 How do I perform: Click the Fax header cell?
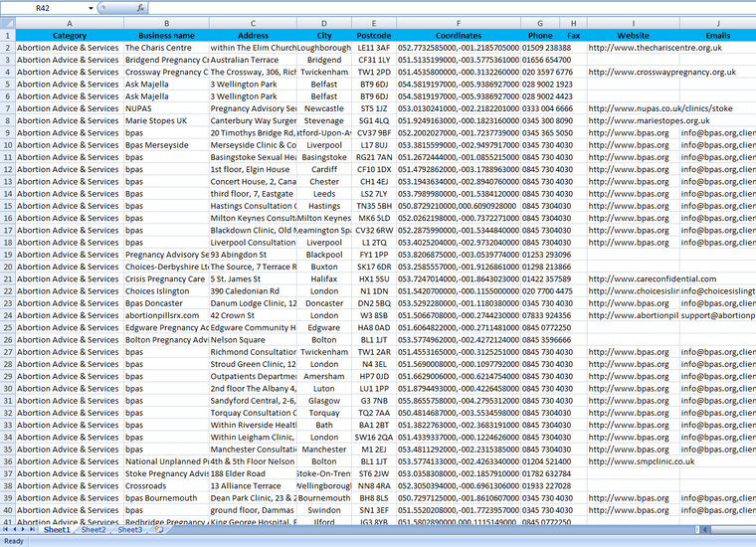[x=573, y=35]
